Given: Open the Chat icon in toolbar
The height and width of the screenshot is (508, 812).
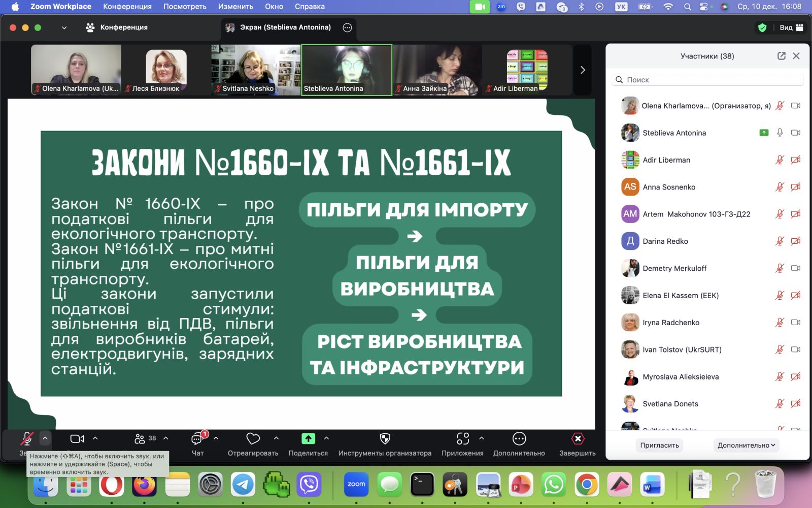Looking at the screenshot, I should coord(197,439).
